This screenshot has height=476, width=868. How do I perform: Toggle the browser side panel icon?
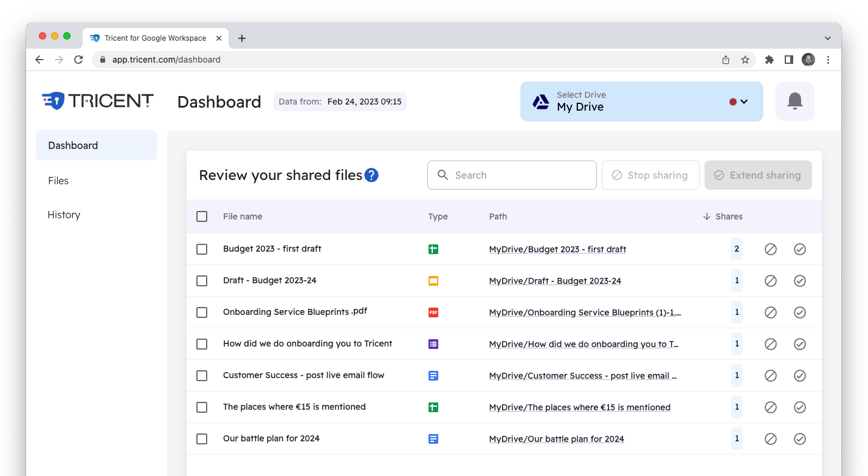(789, 60)
